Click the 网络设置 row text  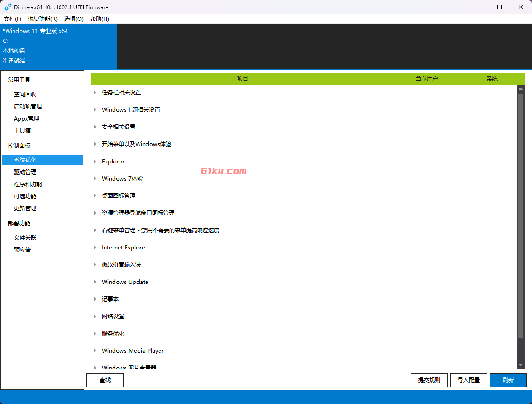(x=113, y=316)
